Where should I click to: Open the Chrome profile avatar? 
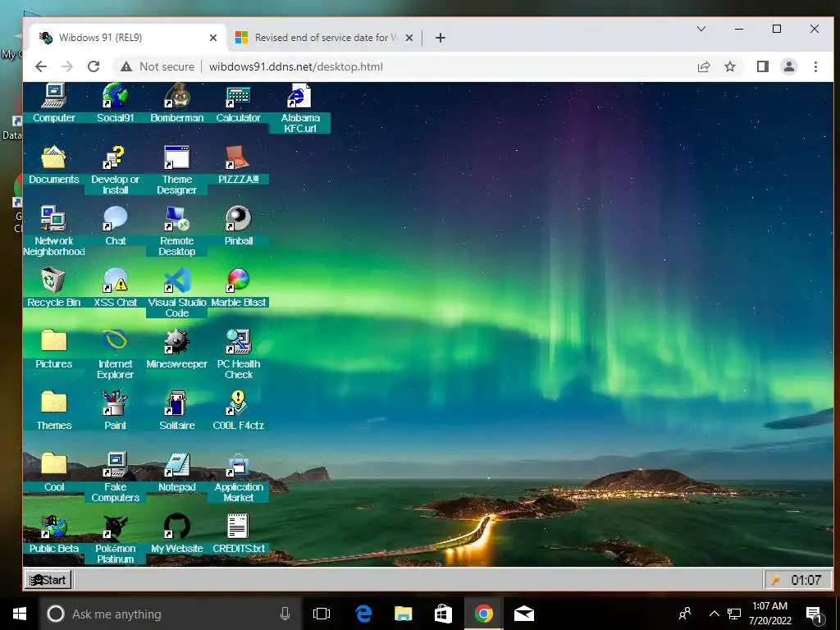(x=789, y=66)
